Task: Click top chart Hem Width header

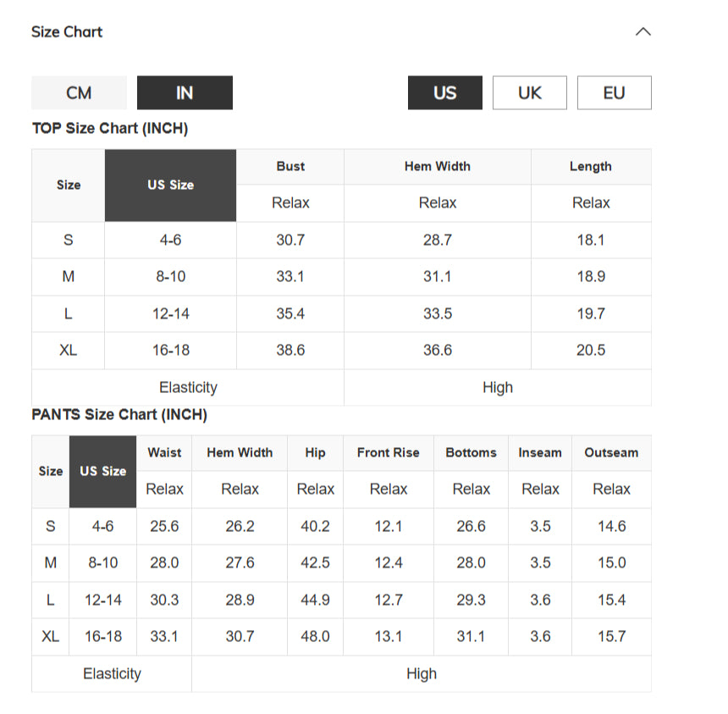Action: [x=438, y=166]
